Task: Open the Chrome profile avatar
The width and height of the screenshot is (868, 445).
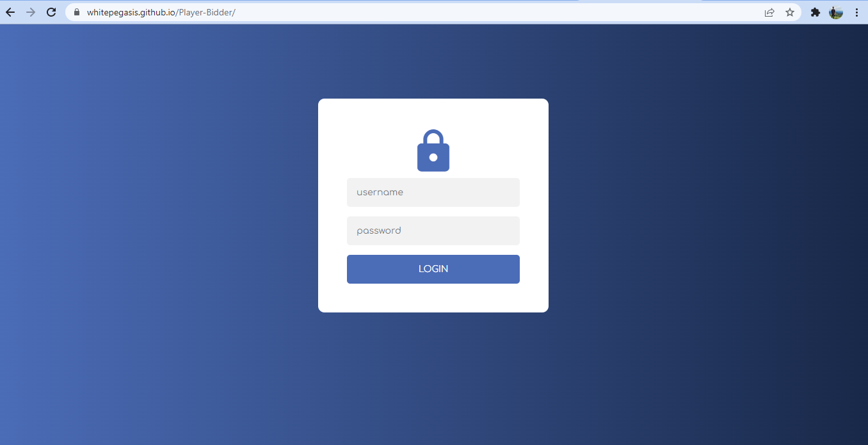Action: click(x=836, y=12)
